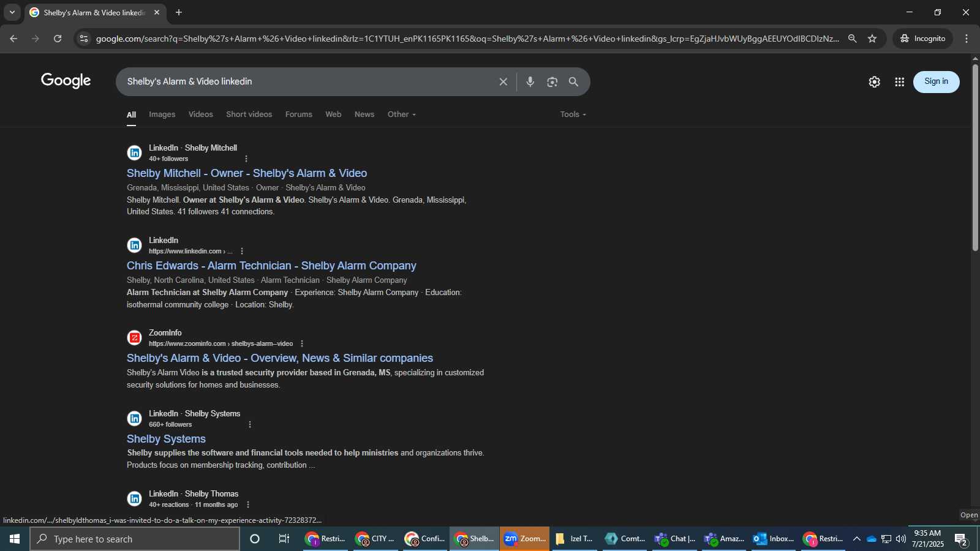Screen dimensions: 980x551
Task: Open the zoom magnifier in address bar
Action: click(852, 39)
